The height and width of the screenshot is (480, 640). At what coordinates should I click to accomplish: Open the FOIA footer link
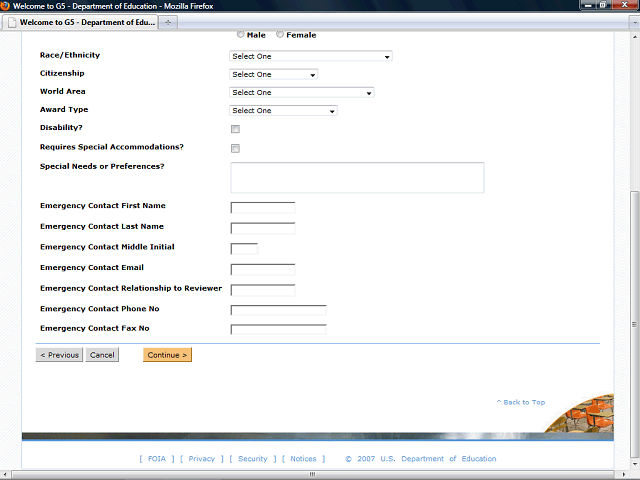[x=157, y=459]
